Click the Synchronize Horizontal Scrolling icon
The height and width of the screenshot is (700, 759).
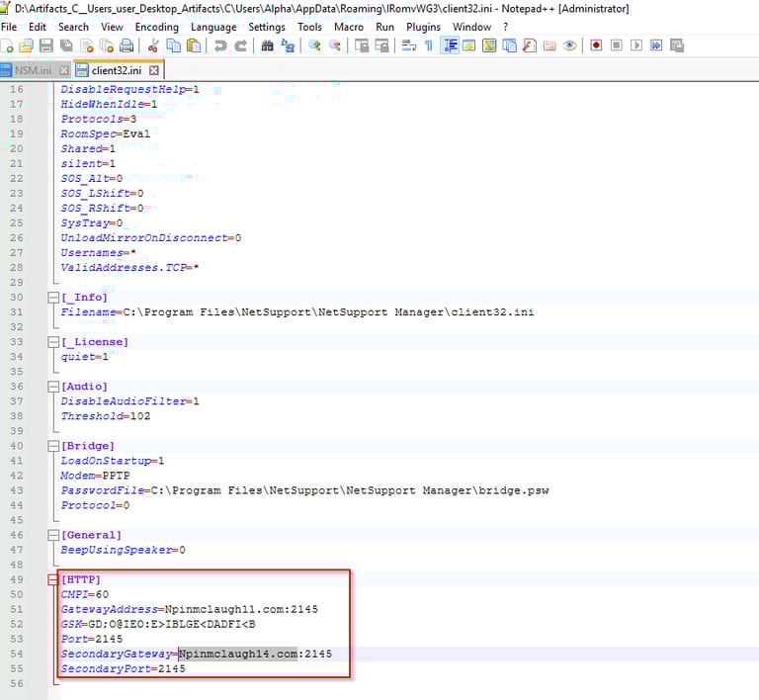tap(381, 46)
